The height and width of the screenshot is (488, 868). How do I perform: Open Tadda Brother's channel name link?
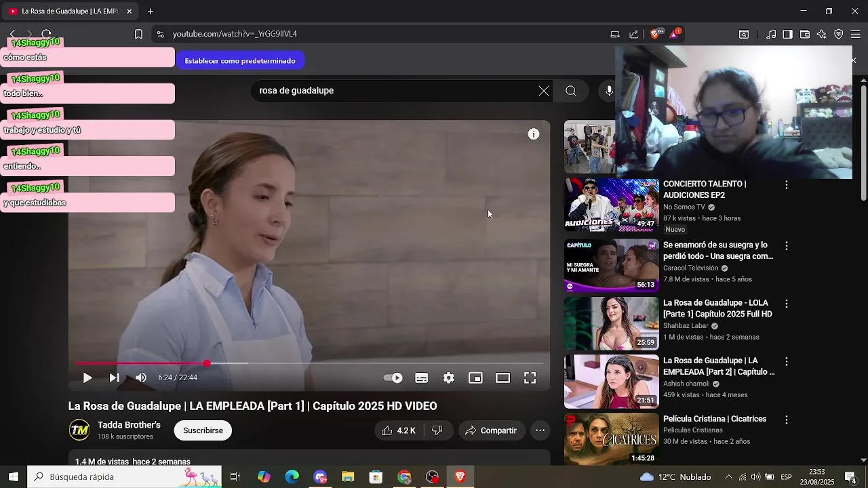[x=129, y=425]
